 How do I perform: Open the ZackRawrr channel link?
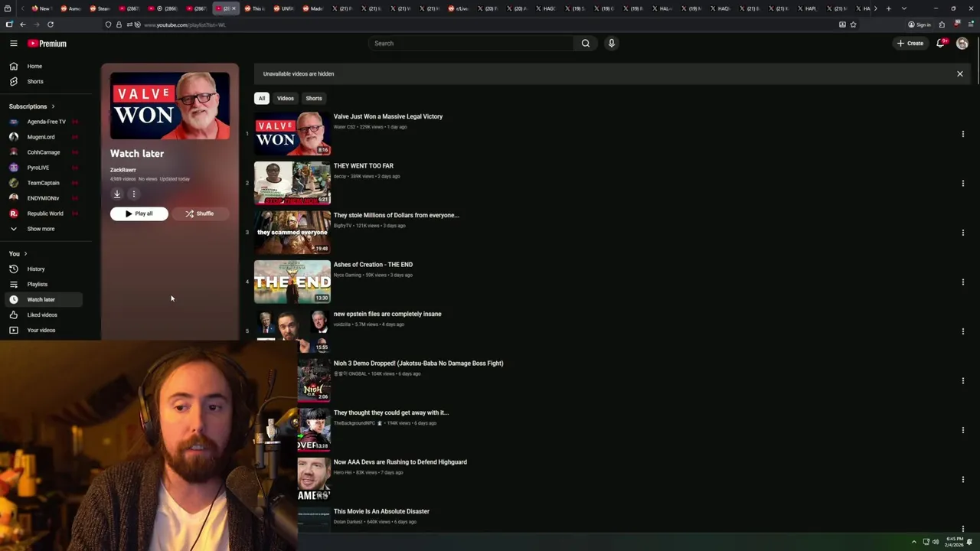123,170
